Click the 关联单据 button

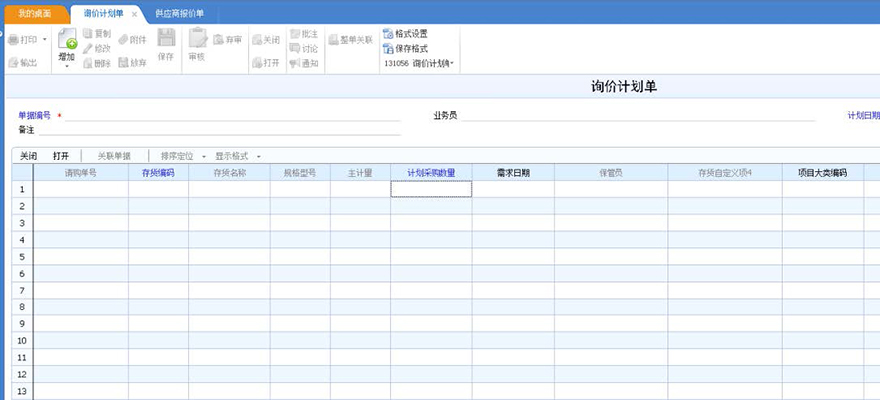pos(114,156)
